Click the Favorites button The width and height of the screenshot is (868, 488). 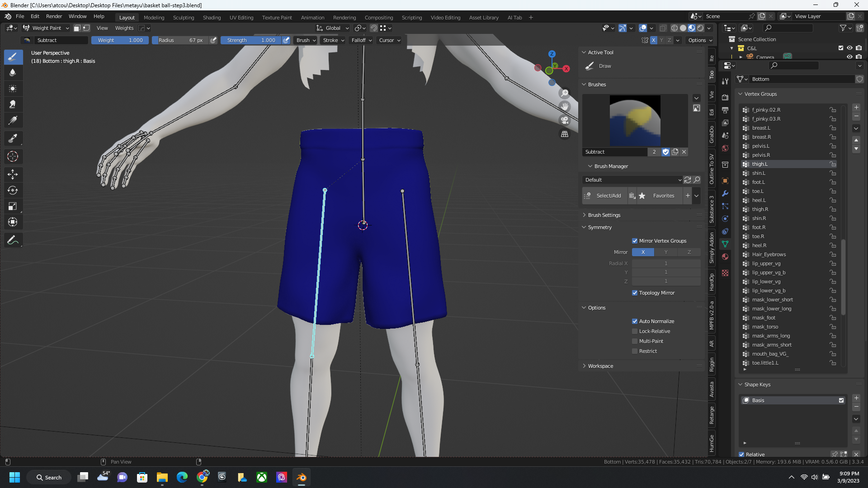point(660,196)
